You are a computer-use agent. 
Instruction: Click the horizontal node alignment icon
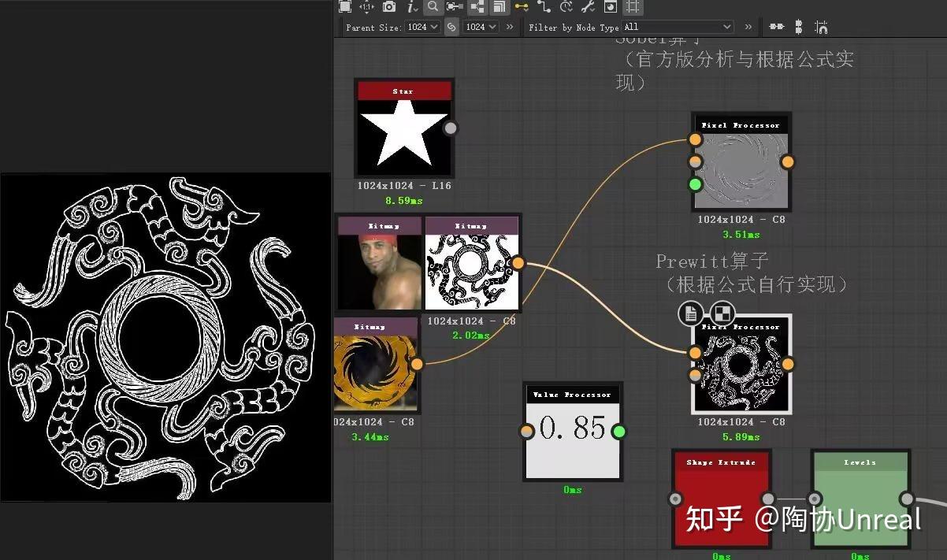pos(776,26)
